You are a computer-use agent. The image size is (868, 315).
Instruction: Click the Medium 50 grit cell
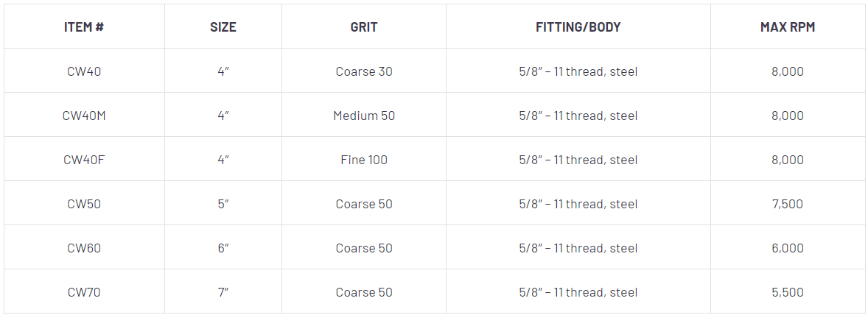tap(364, 116)
